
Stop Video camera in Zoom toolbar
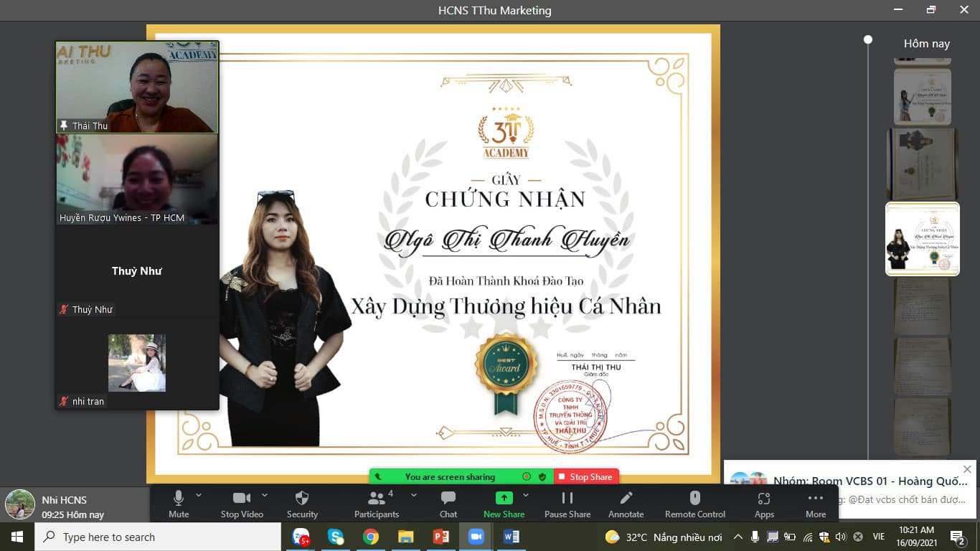(x=242, y=504)
